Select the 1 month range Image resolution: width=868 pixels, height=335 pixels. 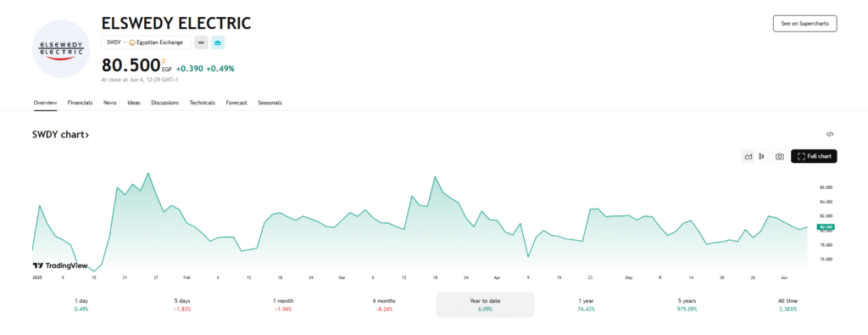[283, 304]
